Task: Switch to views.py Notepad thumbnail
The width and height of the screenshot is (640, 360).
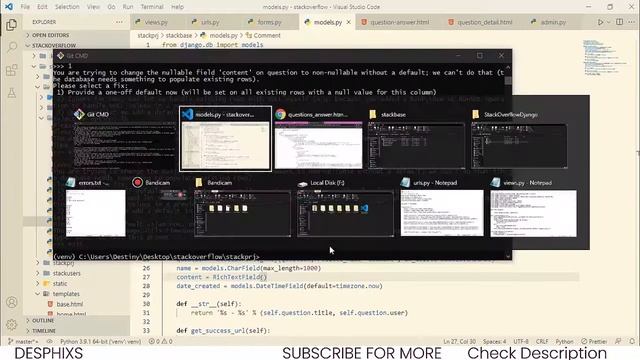Action: pyautogui.click(x=533, y=207)
